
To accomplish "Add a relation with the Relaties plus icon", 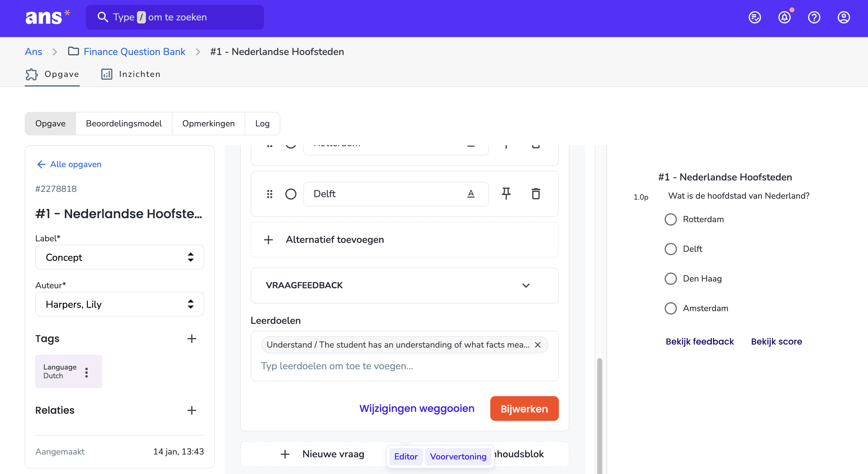I will click(x=192, y=410).
